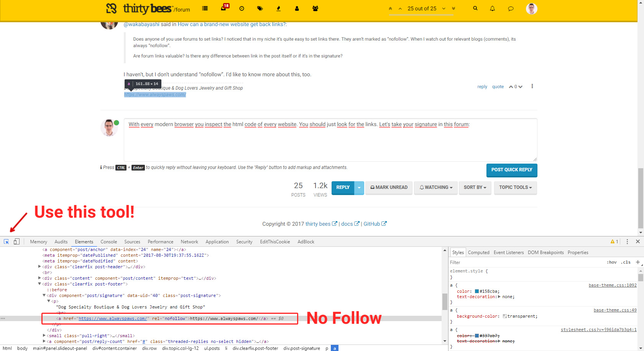Screen dimensions: 644x351
Task: Upvote the post with the up arrow
Action: coord(511,86)
